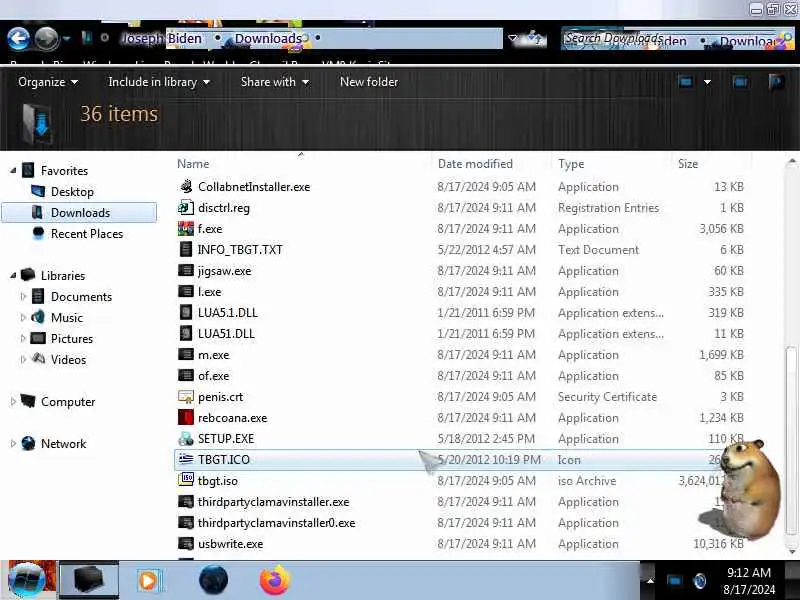
Task: Open the dark globe browser taskbar icon
Action: pyautogui.click(x=213, y=580)
